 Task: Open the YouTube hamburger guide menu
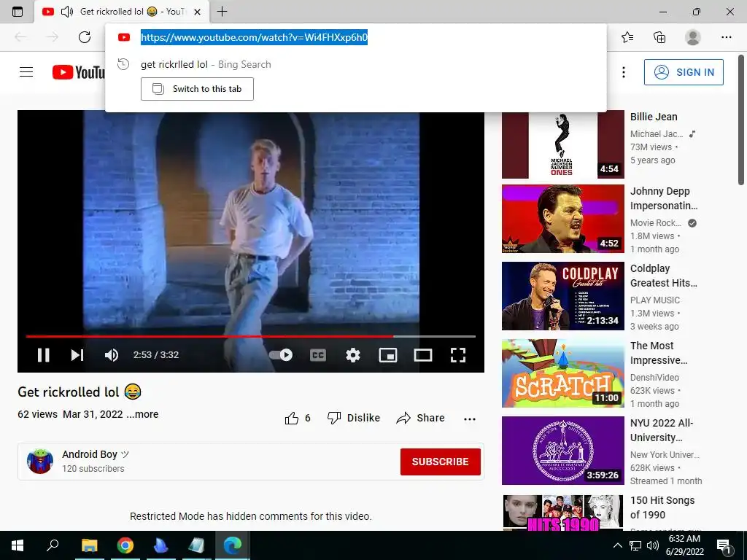pyautogui.click(x=26, y=72)
